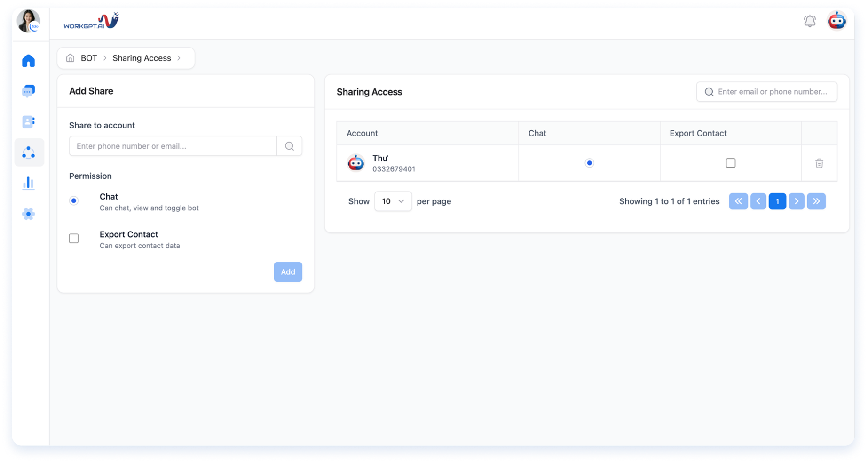
Task: Go to the first page with double-left arrows
Action: pyautogui.click(x=738, y=201)
